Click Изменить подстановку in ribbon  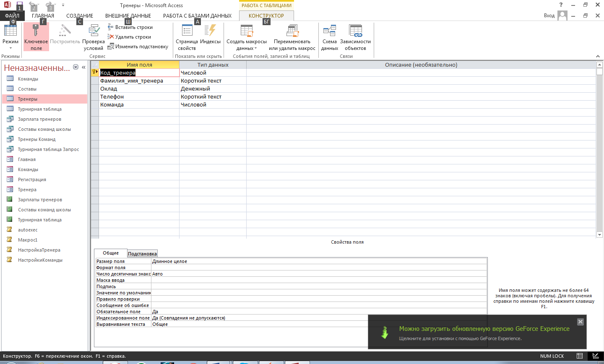(x=138, y=47)
